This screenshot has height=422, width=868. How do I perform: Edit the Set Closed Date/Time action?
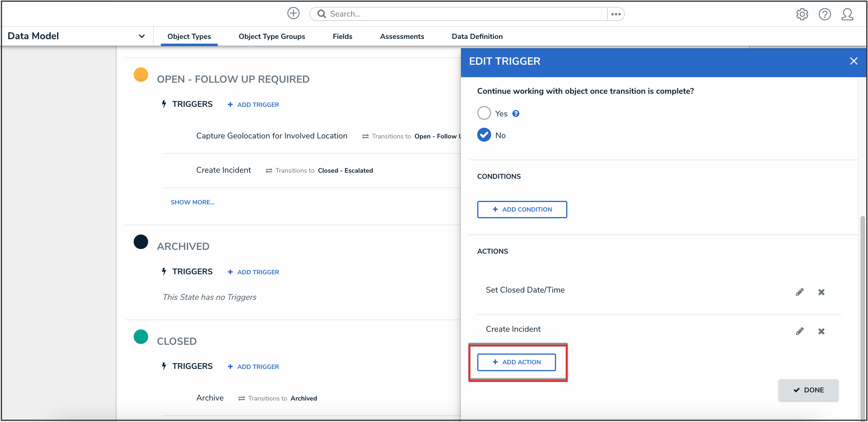[x=800, y=292]
